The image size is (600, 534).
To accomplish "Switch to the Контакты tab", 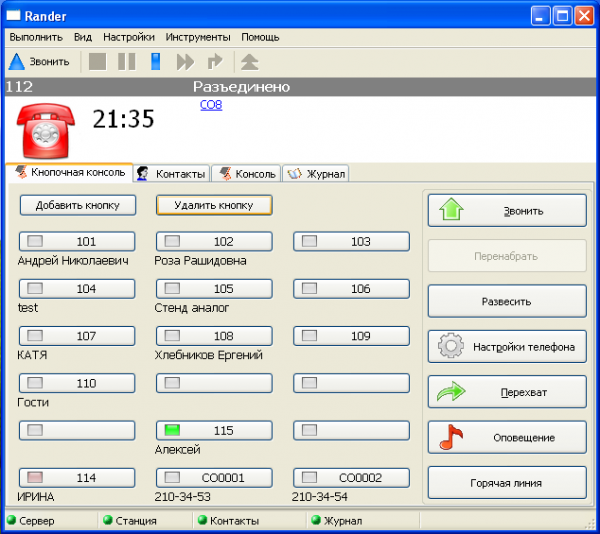I will 172,174.
